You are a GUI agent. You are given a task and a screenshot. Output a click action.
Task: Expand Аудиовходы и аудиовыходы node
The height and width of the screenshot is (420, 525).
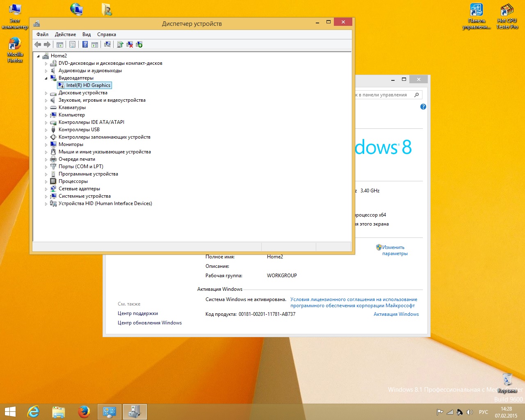(46, 71)
